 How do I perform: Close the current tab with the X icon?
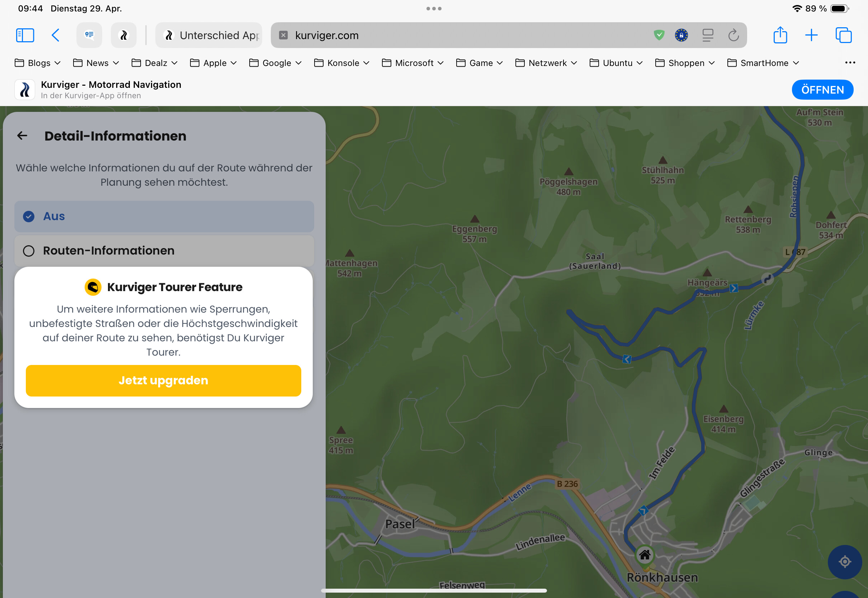[283, 35]
